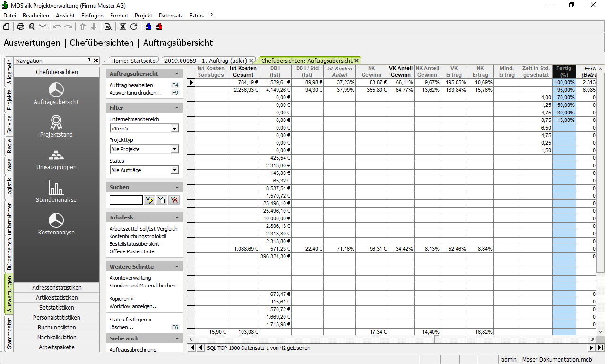Image resolution: width=605 pixels, height=364 pixels.
Task: Click the envelope email icon
Action: tap(43, 26)
